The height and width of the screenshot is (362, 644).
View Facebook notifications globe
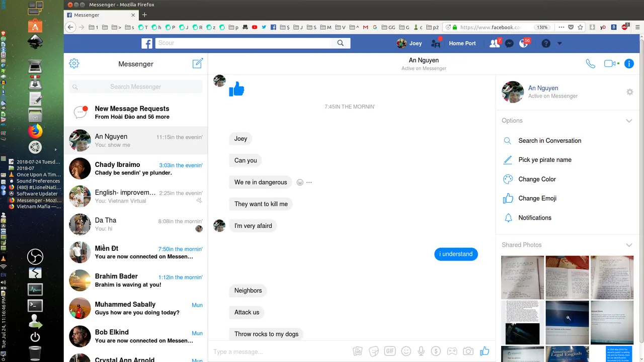coord(524,43)
